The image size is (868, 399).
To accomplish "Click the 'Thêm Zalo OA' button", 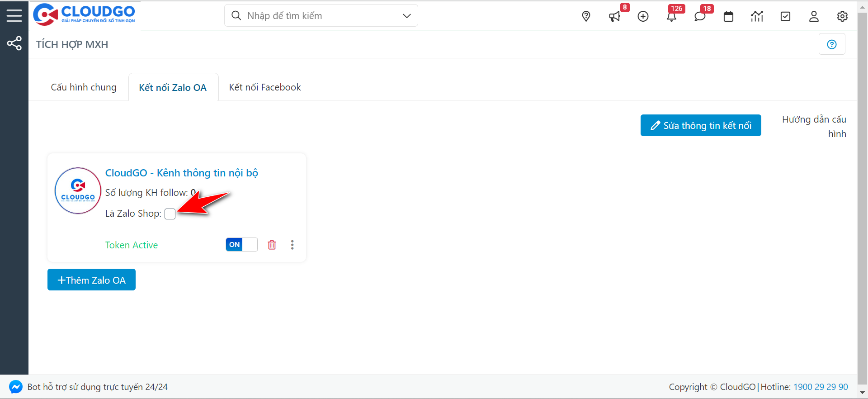I will pyautogui.click(x=91, y=280).
